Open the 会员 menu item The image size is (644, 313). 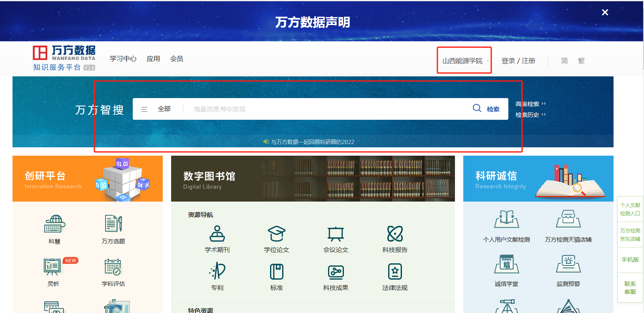(177, 59)
